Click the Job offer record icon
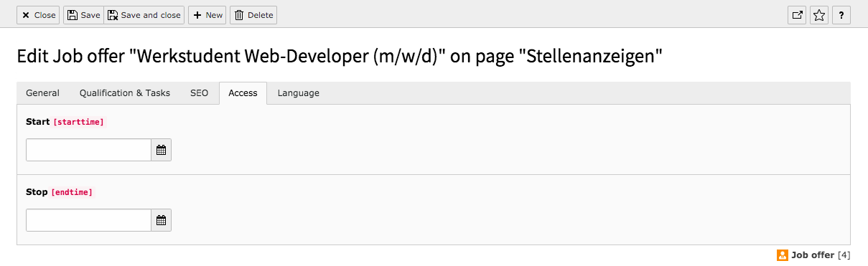The height and width of the screenshot is (266, 868). pyautogui.click(x=783, y=255)
